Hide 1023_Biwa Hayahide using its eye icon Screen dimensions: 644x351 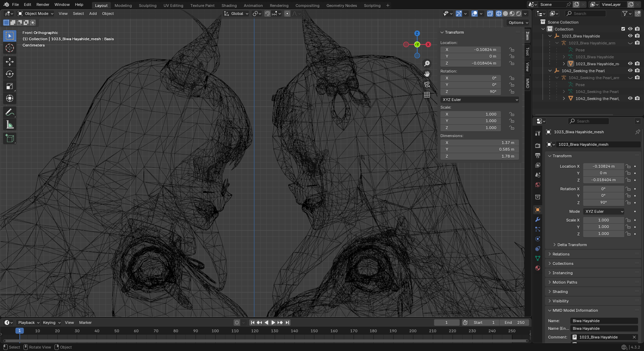coord(630,36)
